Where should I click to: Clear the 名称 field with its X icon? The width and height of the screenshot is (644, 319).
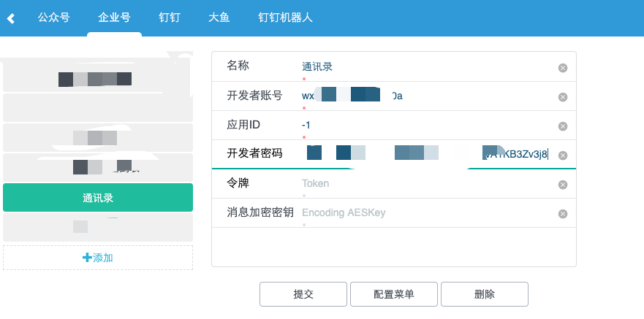click(563, 68)
